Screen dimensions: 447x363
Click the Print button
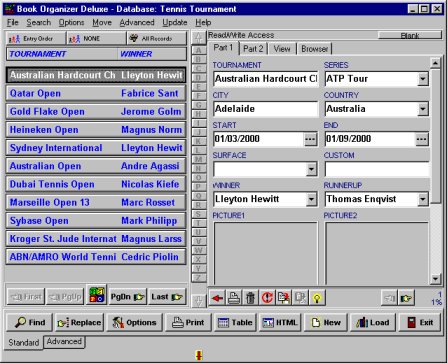188,322
